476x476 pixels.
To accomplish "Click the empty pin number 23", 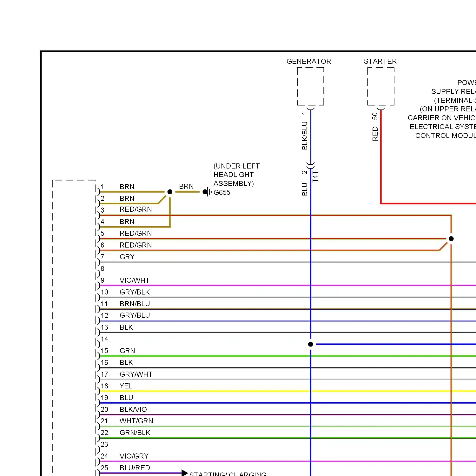I will pyautogui.click(x=104, y=444).
